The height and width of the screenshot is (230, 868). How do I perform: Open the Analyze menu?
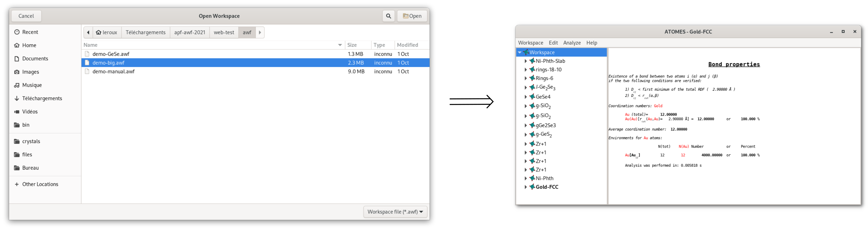[x=572, y=43]
